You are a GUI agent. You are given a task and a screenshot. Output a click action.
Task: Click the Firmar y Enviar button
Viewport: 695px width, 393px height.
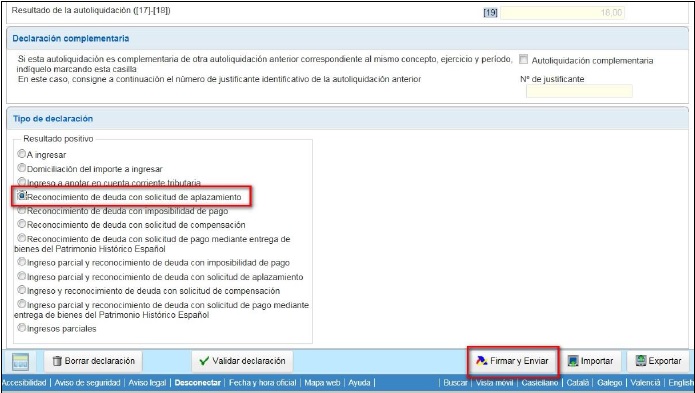point(513,361)
